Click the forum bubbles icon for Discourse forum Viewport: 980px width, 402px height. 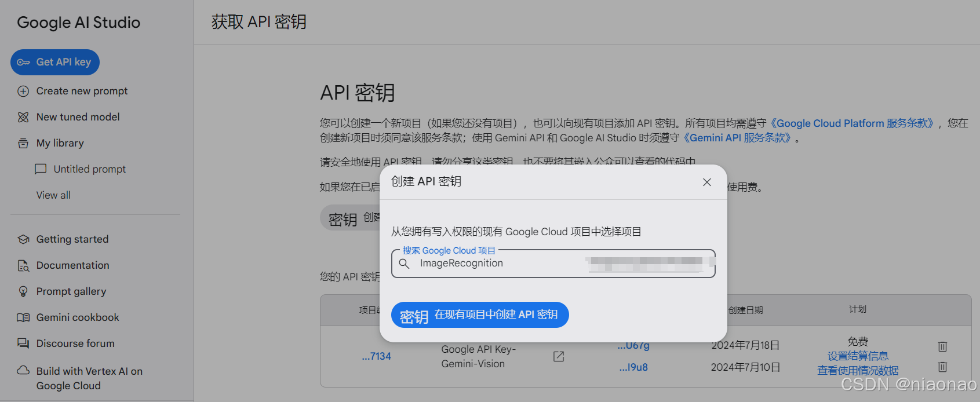click(23, 343)
